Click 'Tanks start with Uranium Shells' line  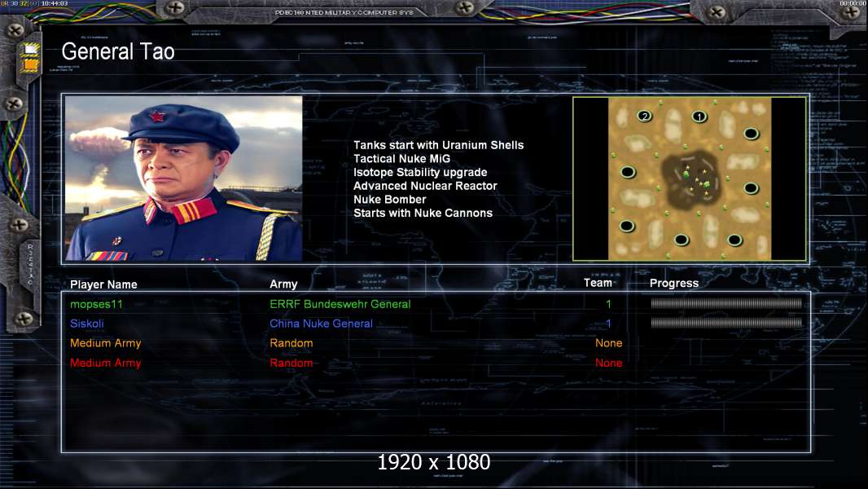tap(438, 145)
